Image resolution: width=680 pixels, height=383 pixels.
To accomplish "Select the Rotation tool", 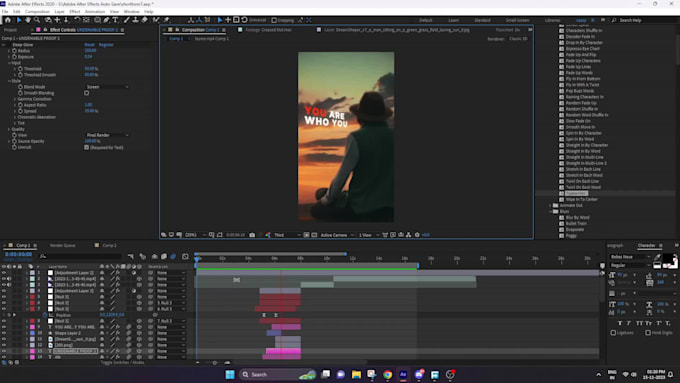I will click(77, 20).
